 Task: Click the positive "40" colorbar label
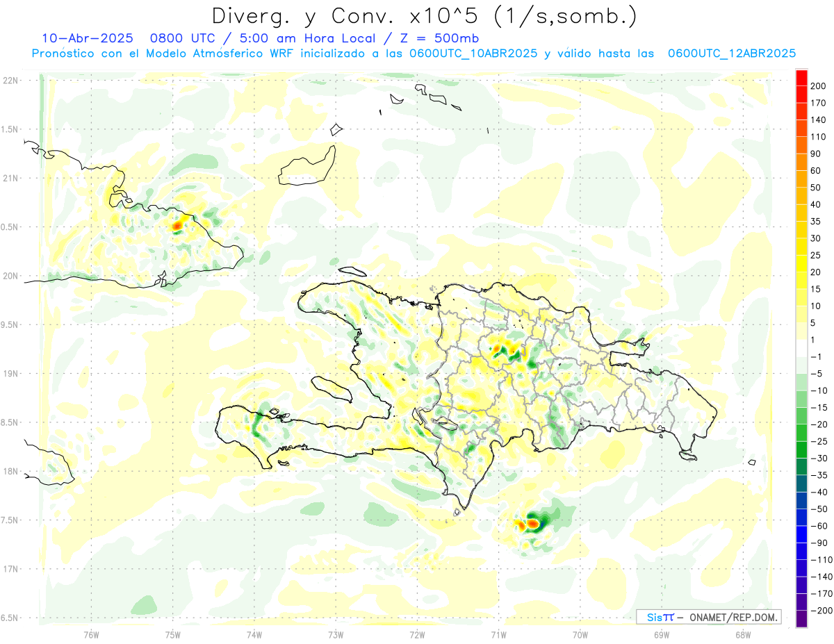coord(817,204)
